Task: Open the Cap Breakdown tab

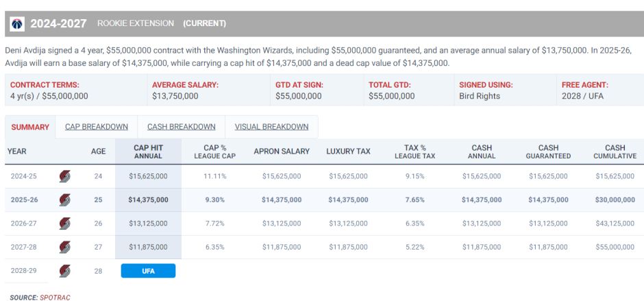Action: (x=97, y=127)
